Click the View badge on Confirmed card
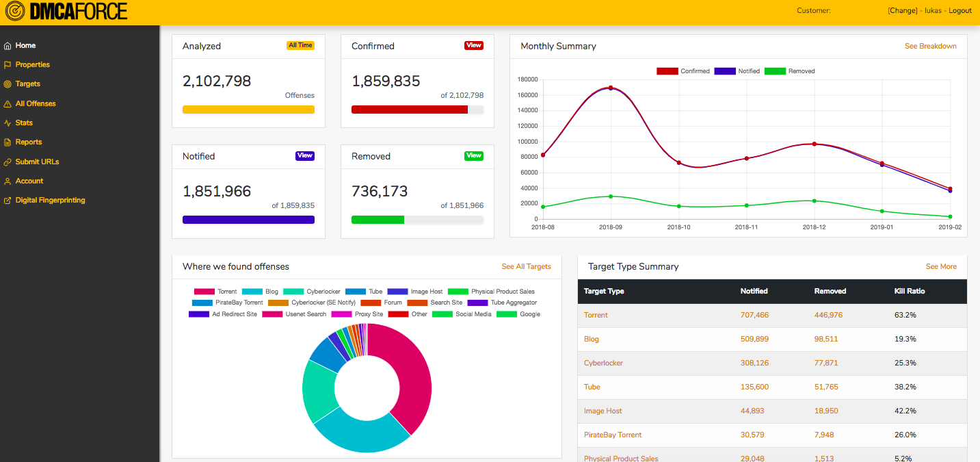 (x=473, y=46)
